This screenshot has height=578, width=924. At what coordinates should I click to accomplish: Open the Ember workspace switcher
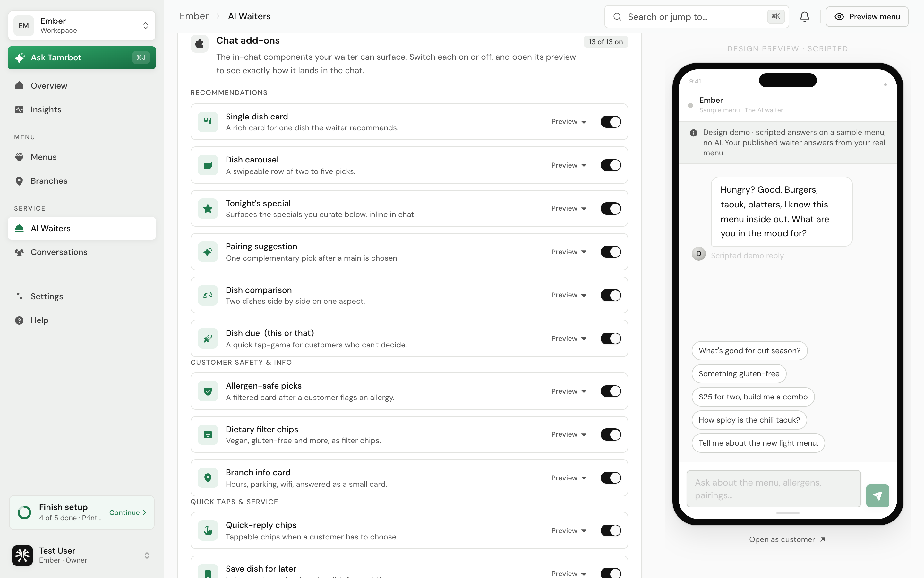[x=82, y=26]
